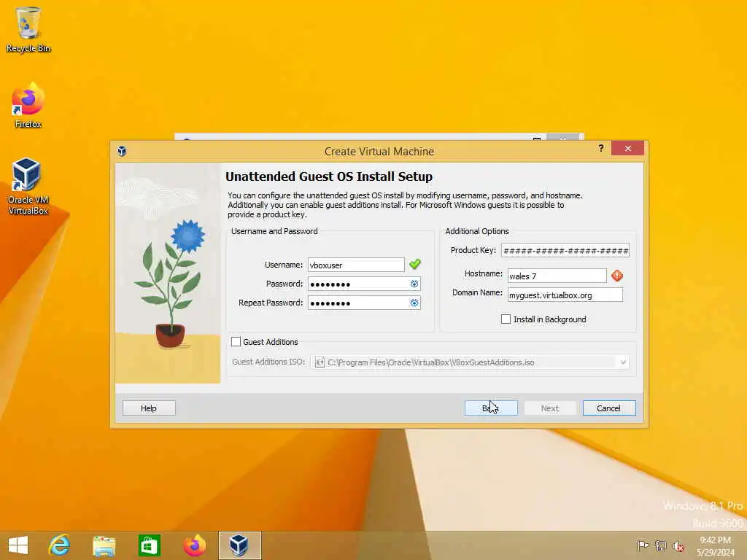Click the Cancel button
The width and height of the screenshot is (747, 560).
tap(609, 408)
